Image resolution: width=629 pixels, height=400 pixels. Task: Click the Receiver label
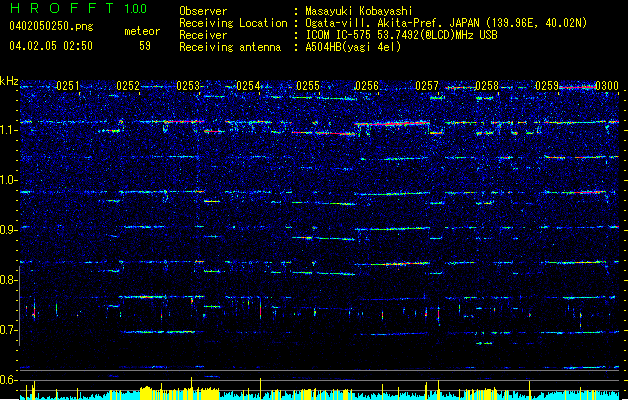point(203,35)
